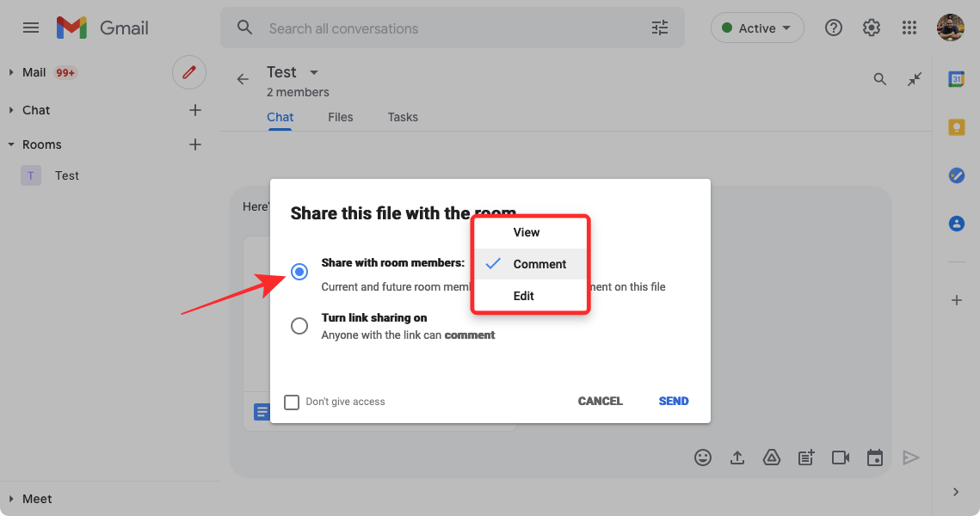The width and height of the screenshot is (980, 516).
Task: Open the Google apps grid icon
Action: tap(909, 28)
